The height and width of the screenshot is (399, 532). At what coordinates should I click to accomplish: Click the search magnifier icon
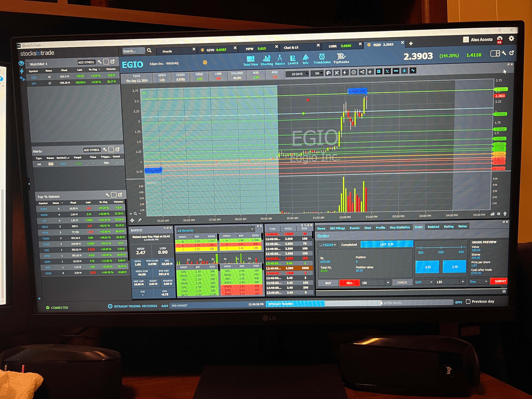[x=149, y=51]
